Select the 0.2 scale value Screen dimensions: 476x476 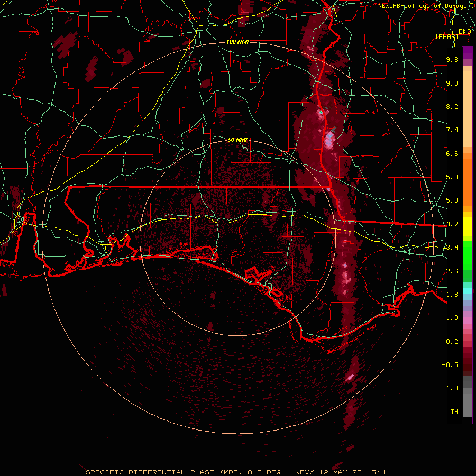452,342
